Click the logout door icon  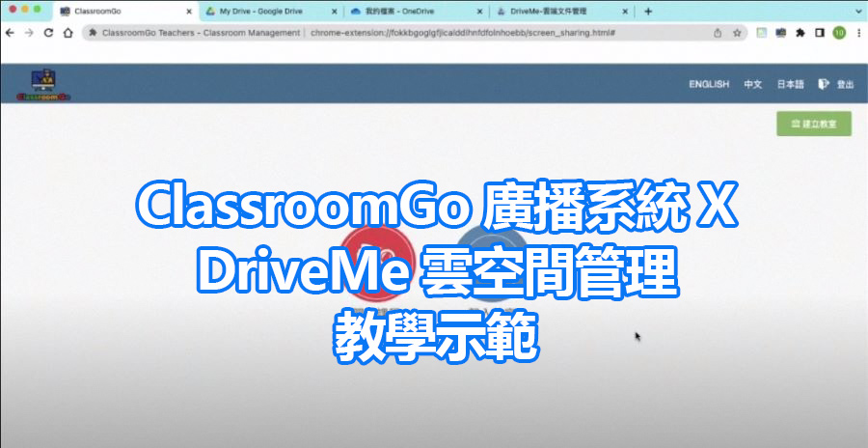click(x=824, y=84)
